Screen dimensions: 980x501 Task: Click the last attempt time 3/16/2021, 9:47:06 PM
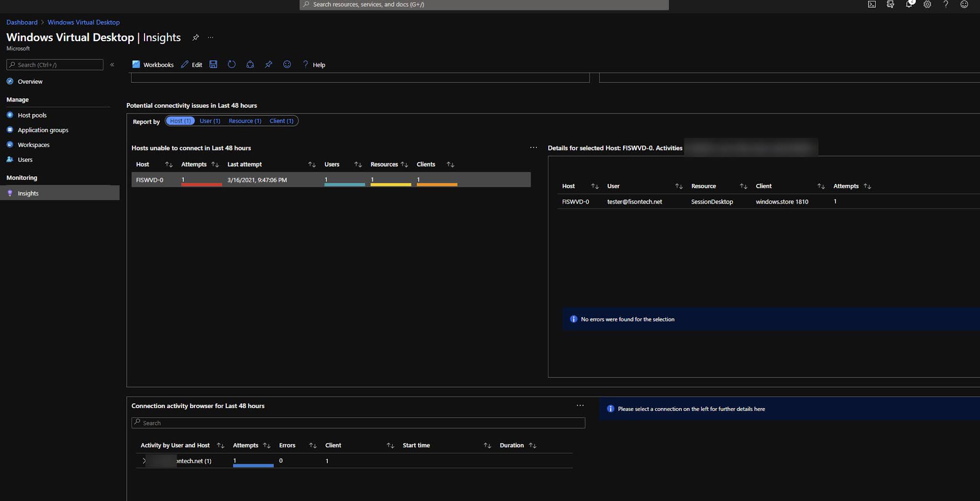pos(257,180)
